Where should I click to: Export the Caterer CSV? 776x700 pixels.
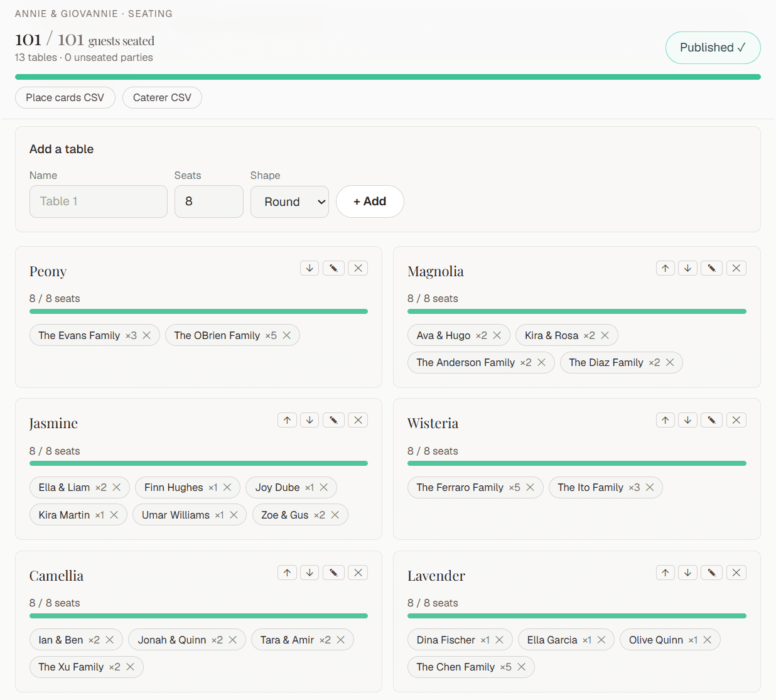pyautogui.click(x=162, y=97)
